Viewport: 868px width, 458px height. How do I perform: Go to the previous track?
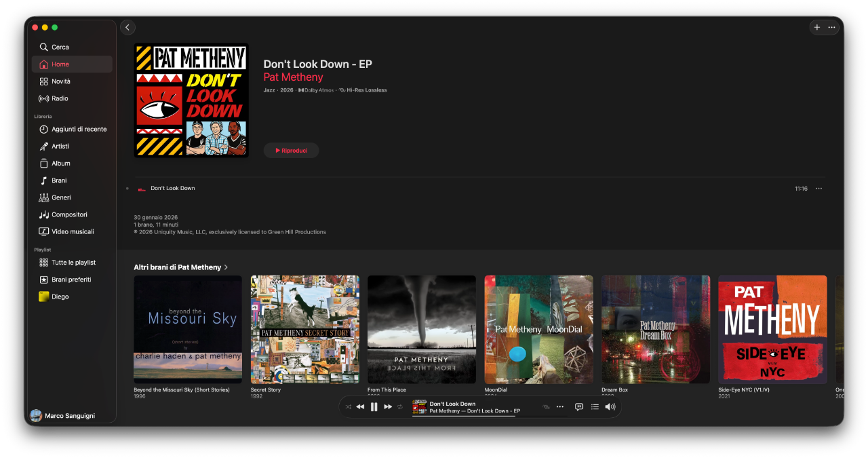tap(360, 406)
